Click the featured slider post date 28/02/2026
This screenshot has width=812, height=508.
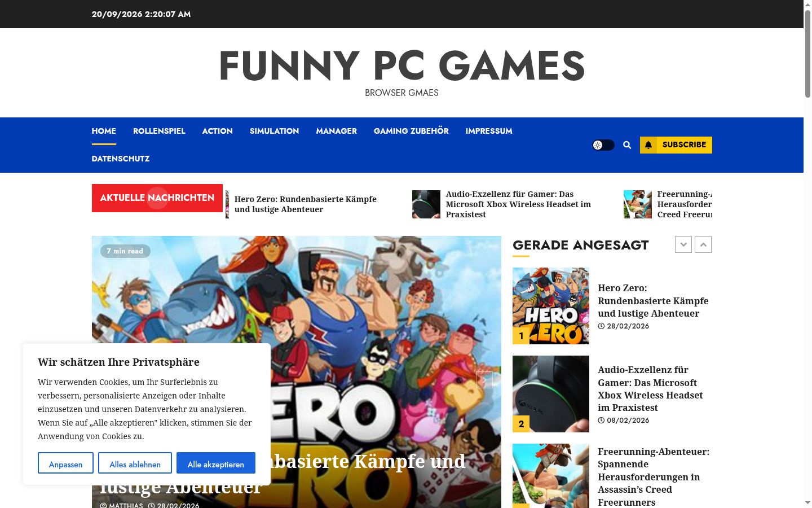174,505
